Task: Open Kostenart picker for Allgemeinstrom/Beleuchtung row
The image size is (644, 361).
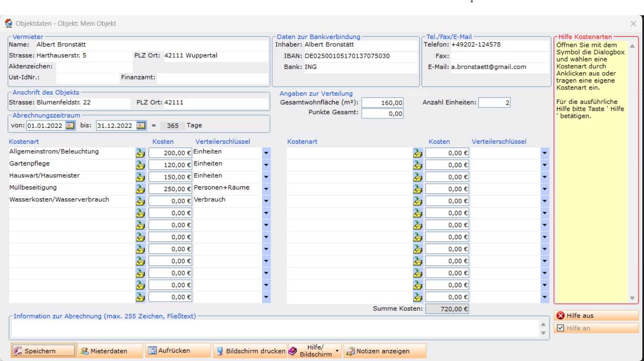Action: pos(140,153)
